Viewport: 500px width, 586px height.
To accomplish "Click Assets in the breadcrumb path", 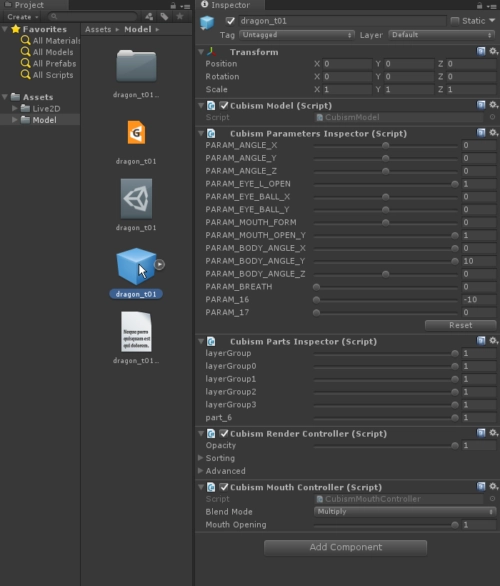I will tap(98, 29).
